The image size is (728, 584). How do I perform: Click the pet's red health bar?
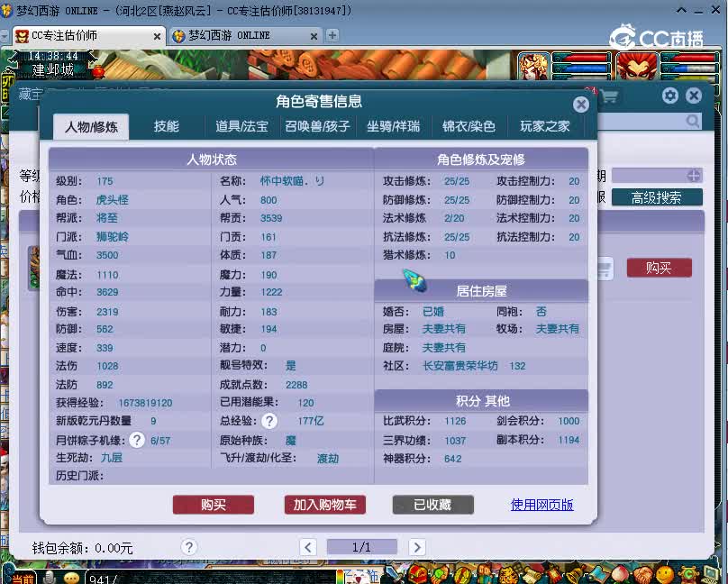point(583,58)
